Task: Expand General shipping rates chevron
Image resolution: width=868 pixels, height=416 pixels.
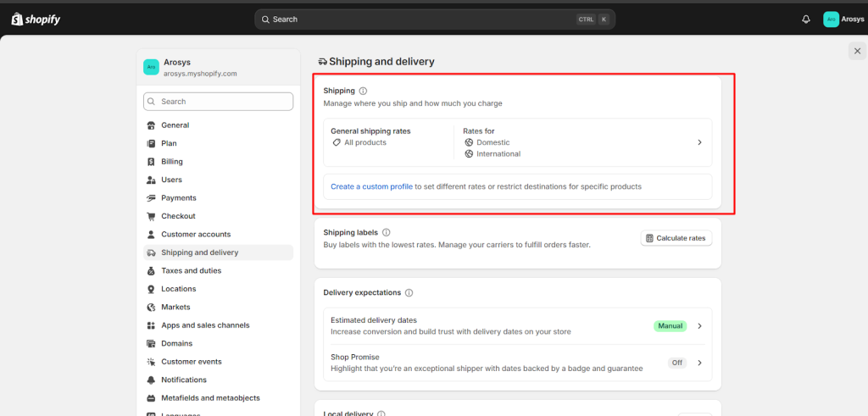Action: pos(699,142)
